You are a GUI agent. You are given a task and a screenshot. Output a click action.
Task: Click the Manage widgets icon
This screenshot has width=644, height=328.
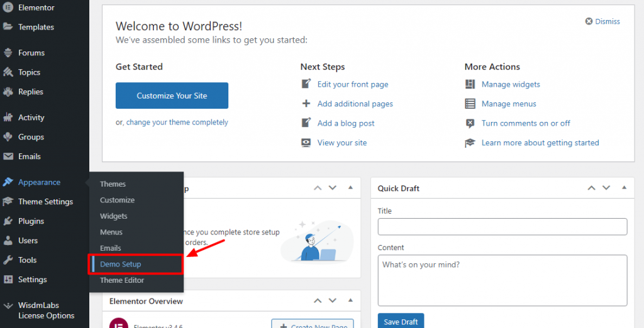pyautogui.click(x=470, y=84)
